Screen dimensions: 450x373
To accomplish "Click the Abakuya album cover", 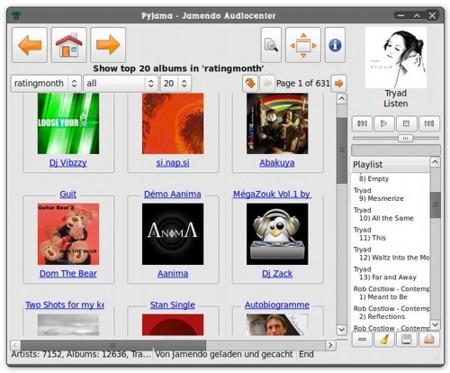I will click(x=277, y=124).
